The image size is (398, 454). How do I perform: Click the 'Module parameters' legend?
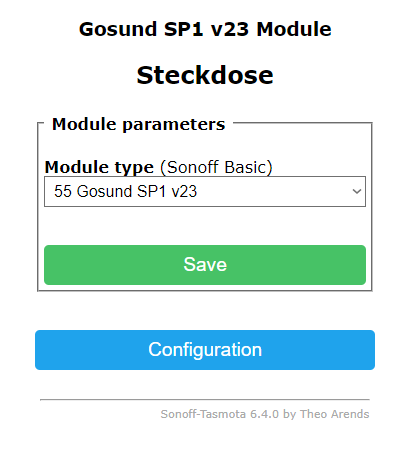(138, 124)
